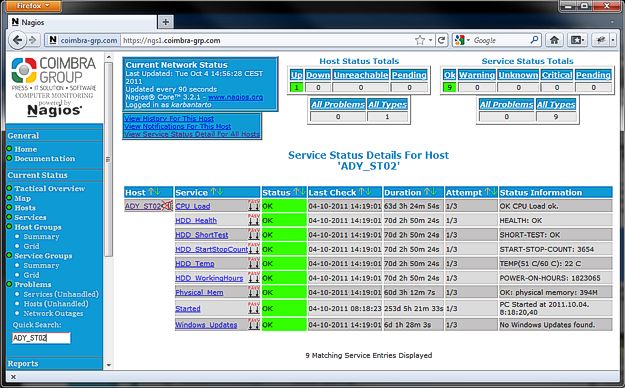The width and height of the screenshot is (625, 388).
Task: Sort Host column ascending with up arrow
Action: (151, 192)
